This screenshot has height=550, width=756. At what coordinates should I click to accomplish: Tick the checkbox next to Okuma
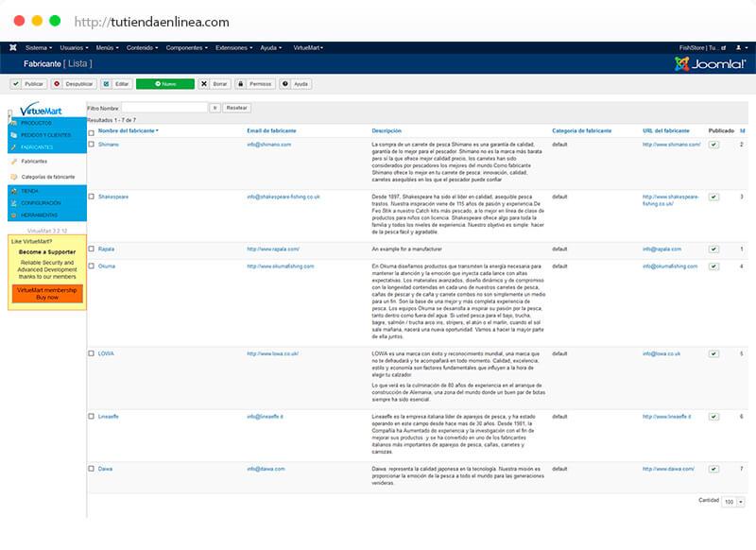[92, 266]
